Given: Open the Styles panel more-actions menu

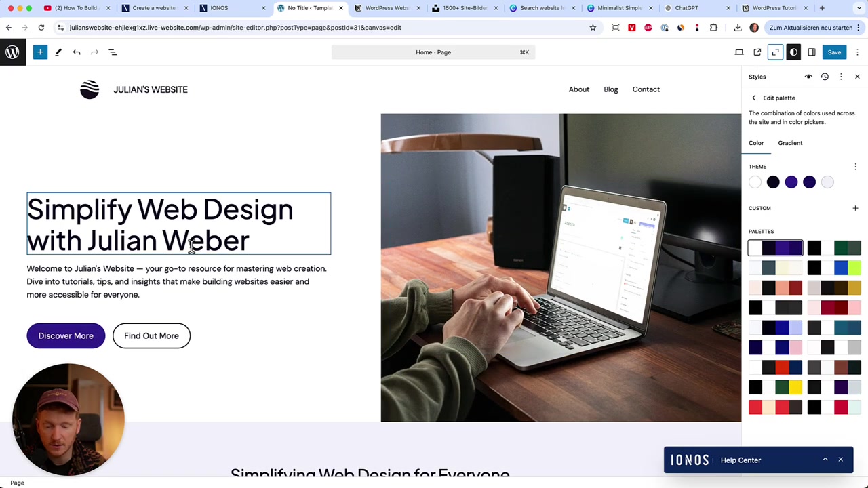Looking at the screenshot, I should tap(841, 77).
